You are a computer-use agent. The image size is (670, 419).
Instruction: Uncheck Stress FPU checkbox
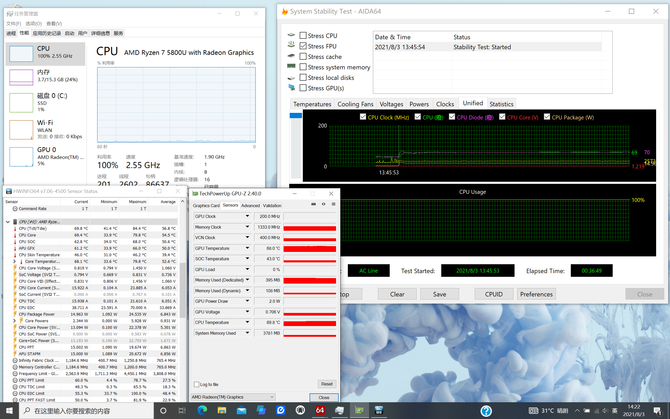(x=303, y=46)
